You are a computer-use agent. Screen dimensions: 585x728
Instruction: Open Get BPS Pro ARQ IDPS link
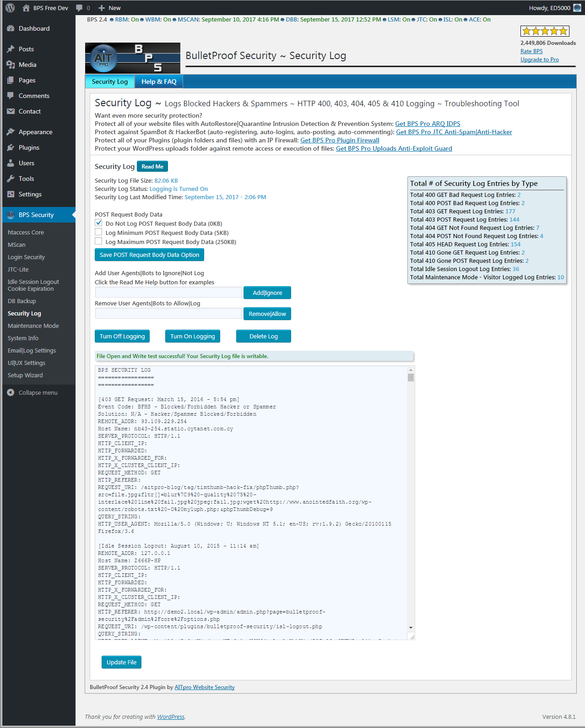tap(428, 124)
